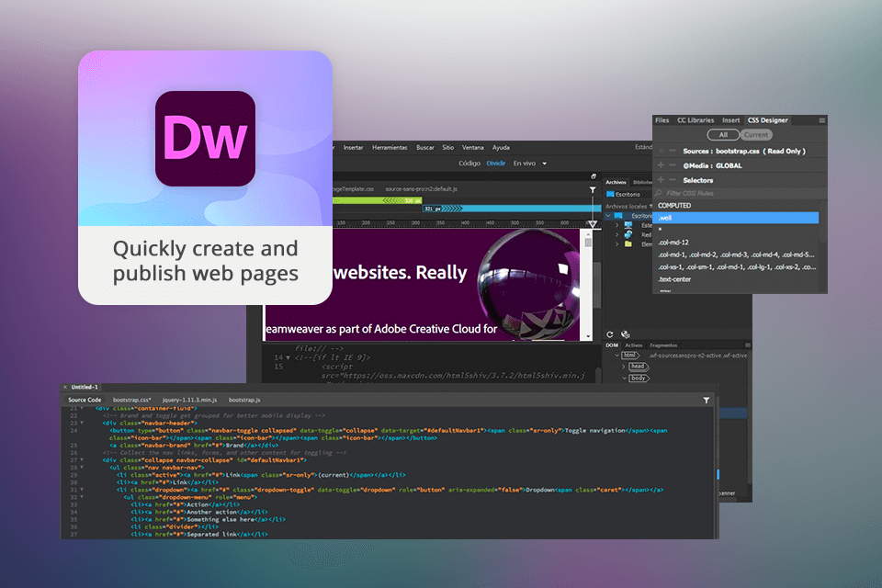Expand the Red network tree node

point(617,234)
